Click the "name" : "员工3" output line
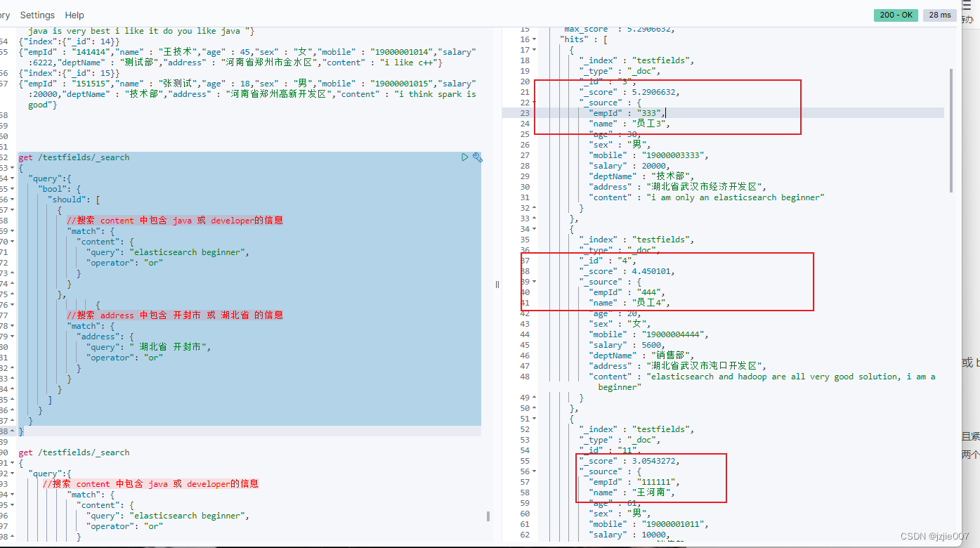The image size is (980, 548). pos(629,124)
